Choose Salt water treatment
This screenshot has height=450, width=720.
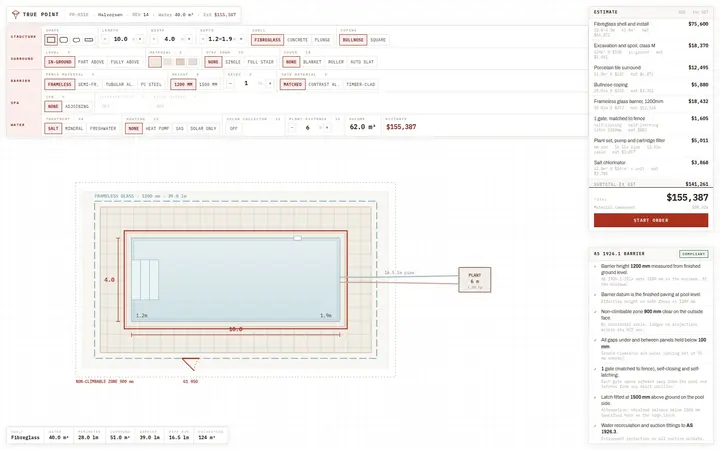tap(53, 129)
